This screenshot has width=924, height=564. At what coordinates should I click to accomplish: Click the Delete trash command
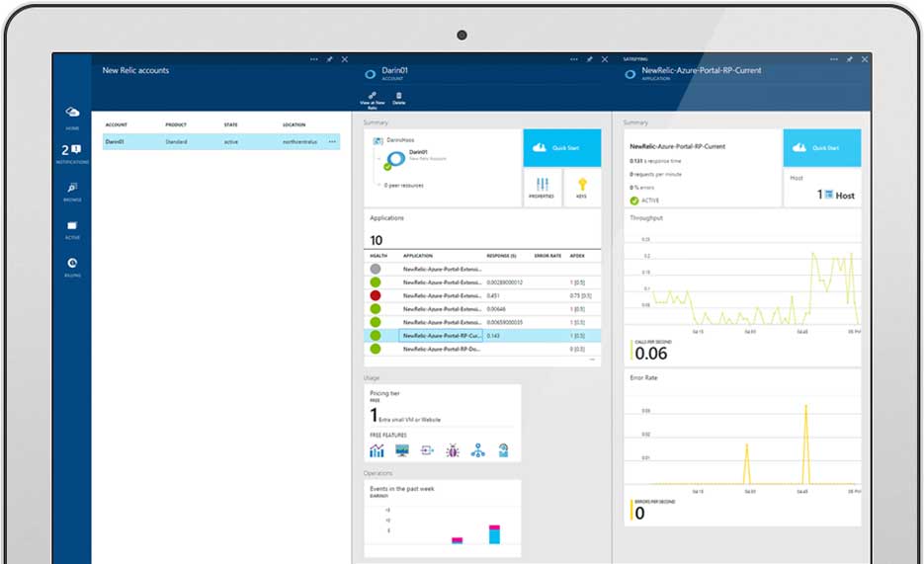click(x=399, y=99)
